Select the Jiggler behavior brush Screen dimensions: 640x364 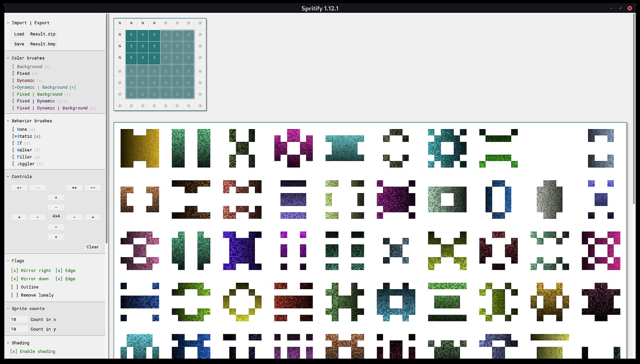click(x=27, y=164)
